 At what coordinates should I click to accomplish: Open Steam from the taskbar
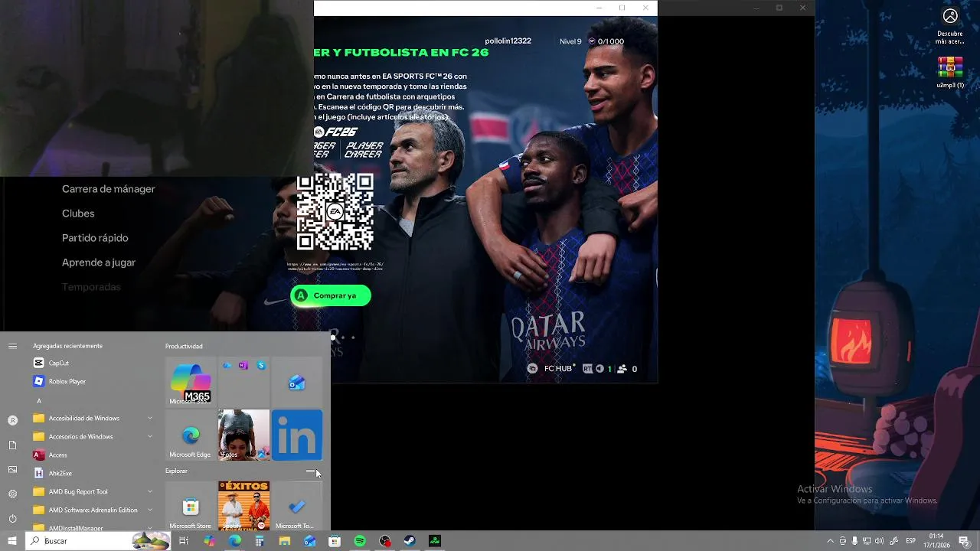[410, 541]
